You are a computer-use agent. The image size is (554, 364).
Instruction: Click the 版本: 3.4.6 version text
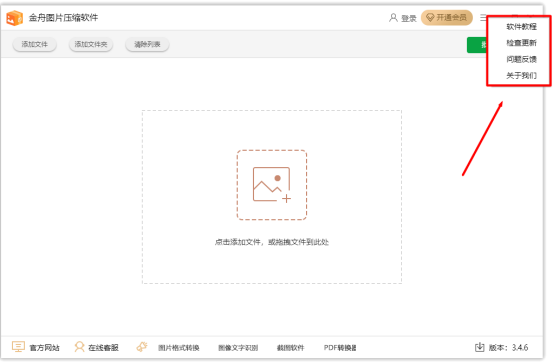(x=508, y=348)
